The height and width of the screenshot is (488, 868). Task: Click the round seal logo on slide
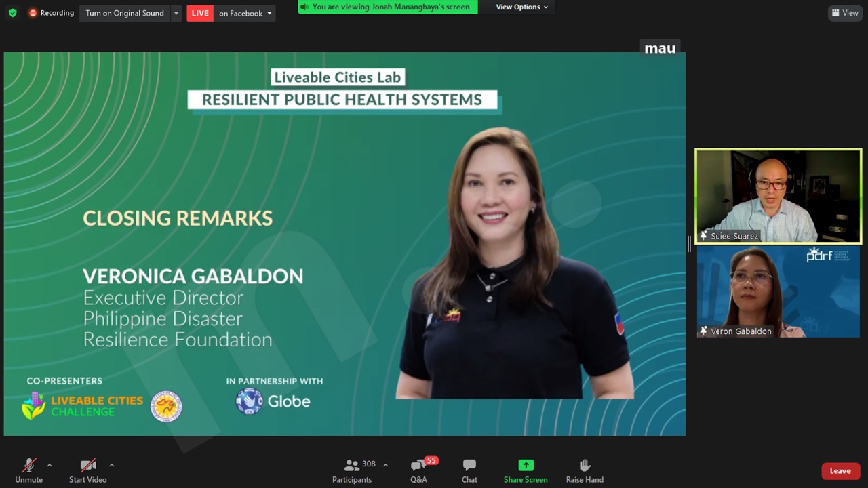coord(166,406)
